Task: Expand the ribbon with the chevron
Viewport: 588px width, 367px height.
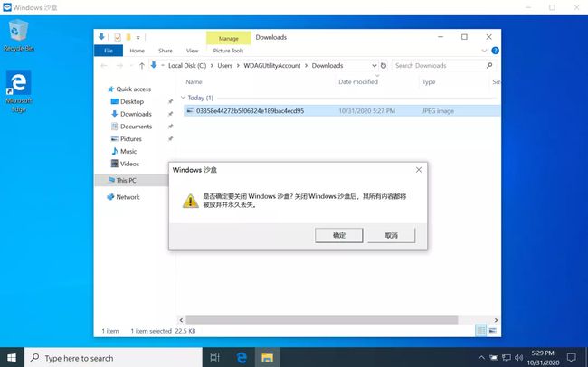Action: (x=484, y=51)
